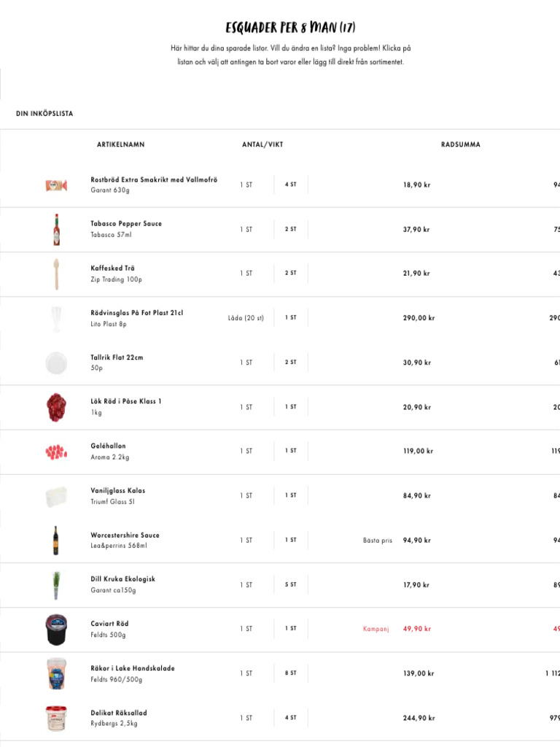Open unit selector for Delikat Räksallad
The height and width of the screenshot is (747, 560).
pyautogui.click(x=246, y=718)
